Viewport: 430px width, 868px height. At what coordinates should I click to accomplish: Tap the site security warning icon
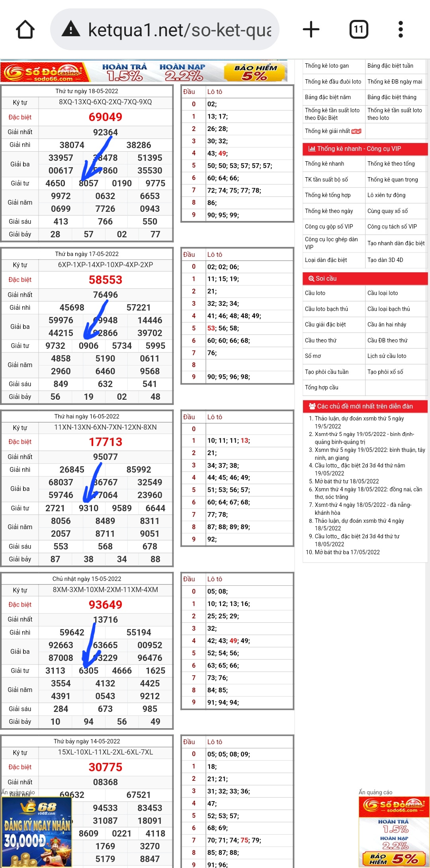[71, 29]
